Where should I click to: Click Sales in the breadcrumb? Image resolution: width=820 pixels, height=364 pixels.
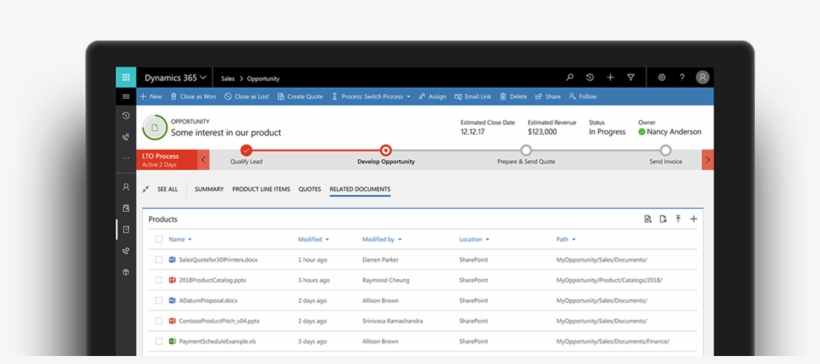(x=227, y=79)
